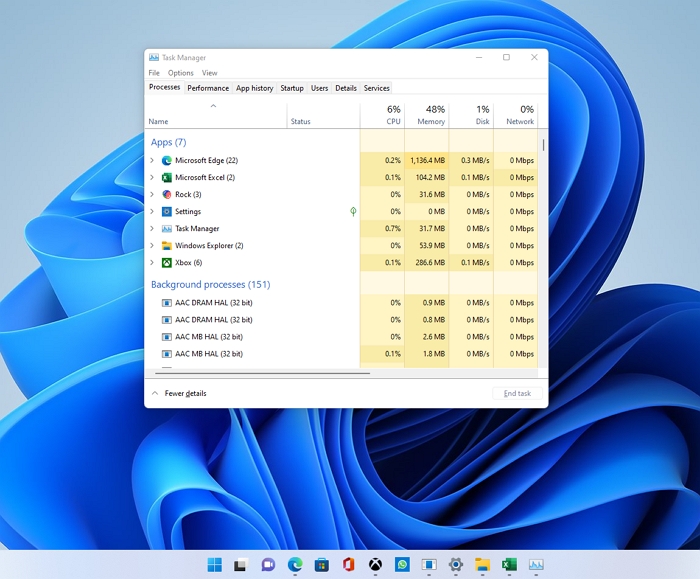This screenshot has width=700, height=579.
Task: Sort by the Network column header
Action: pyautogui.click(x=516, y=115)
